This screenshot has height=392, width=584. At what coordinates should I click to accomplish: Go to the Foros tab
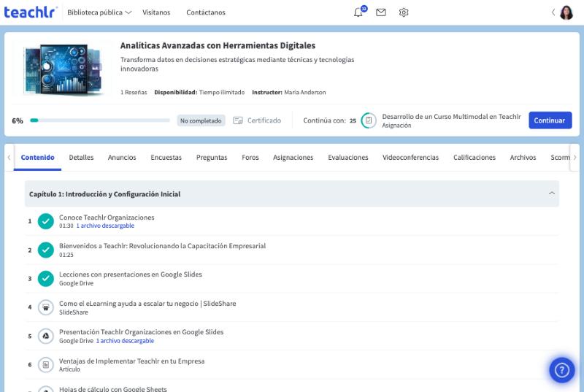click(250, 157)
